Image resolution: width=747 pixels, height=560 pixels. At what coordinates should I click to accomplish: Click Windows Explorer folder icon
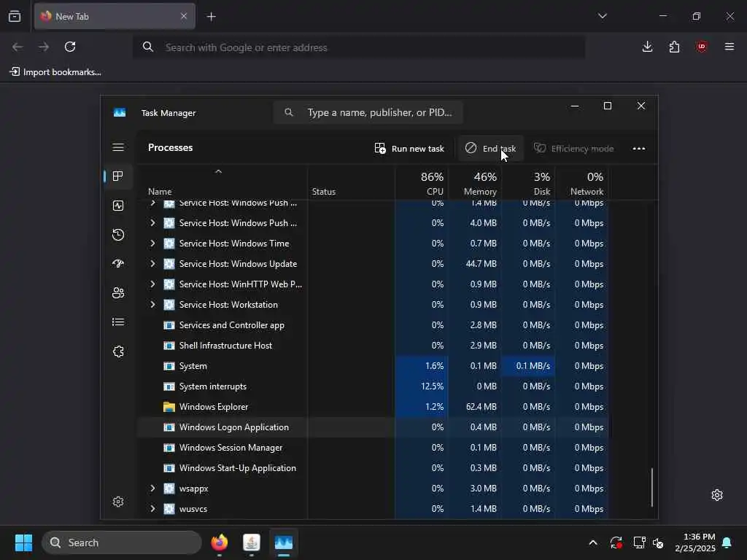(169, 407)
